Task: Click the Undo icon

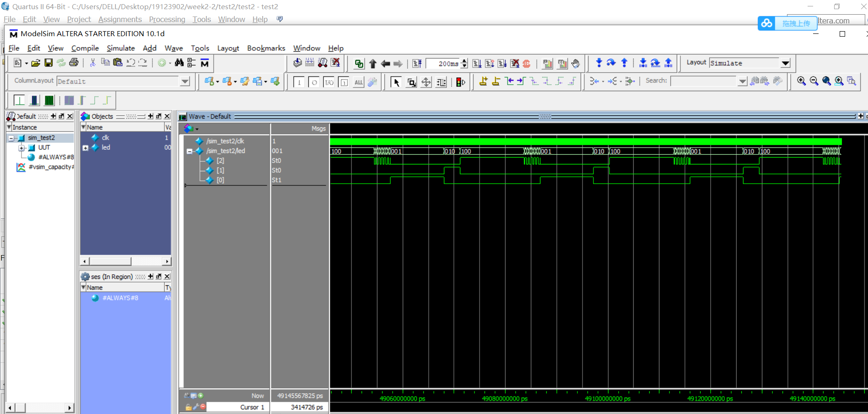Action: coord(131,63)
